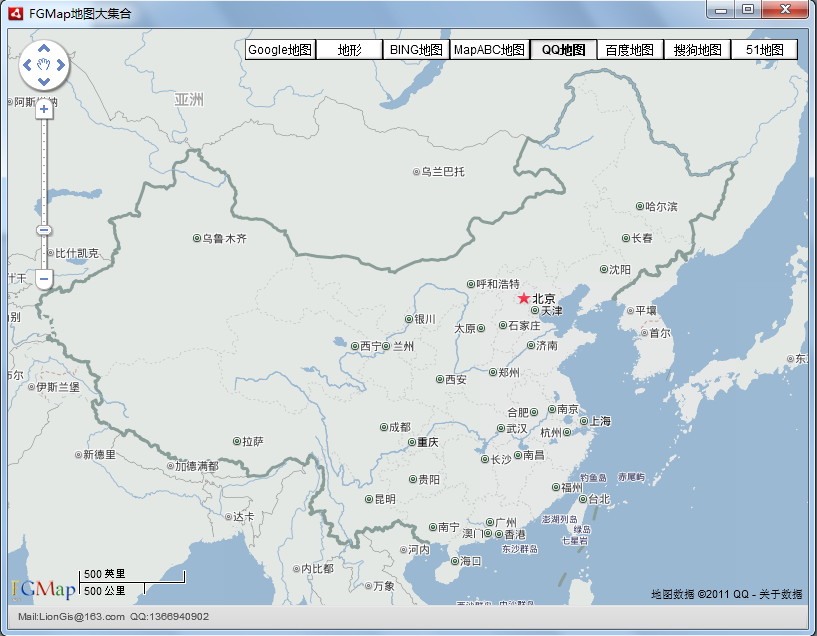Click the 昆明 city marker
Viewport: 817px width, 636px height.
tap(369, 499)
